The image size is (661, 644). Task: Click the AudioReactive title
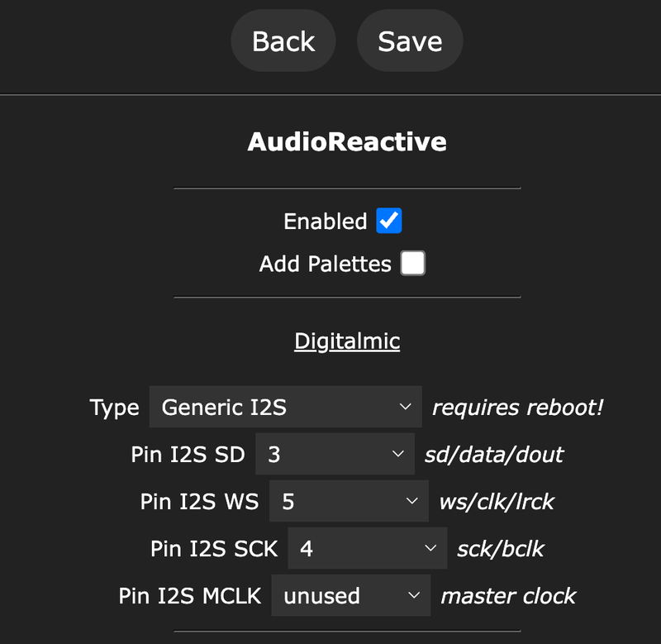(347, 141)
